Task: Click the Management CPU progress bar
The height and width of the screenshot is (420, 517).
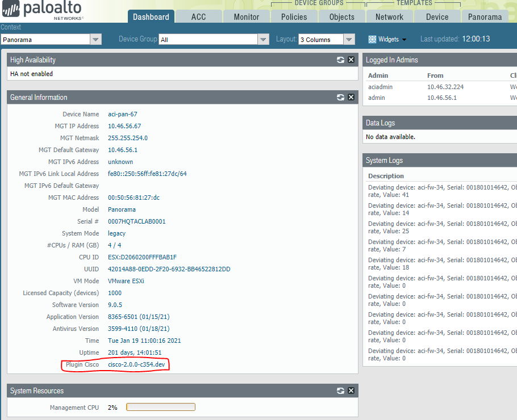Action: tap(161, 407)
